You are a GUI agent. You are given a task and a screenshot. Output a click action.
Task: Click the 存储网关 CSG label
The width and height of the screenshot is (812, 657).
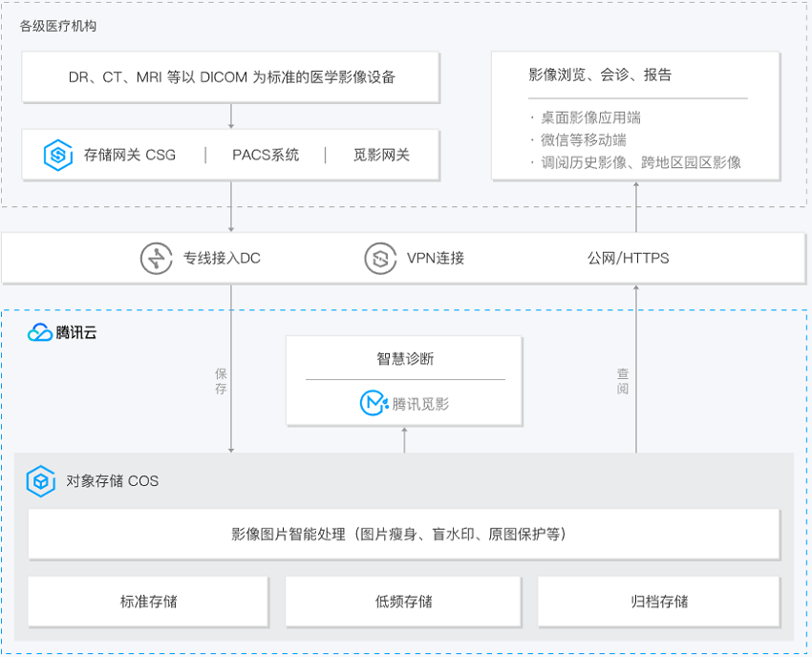pyautogui.click(x=130, y=155)
